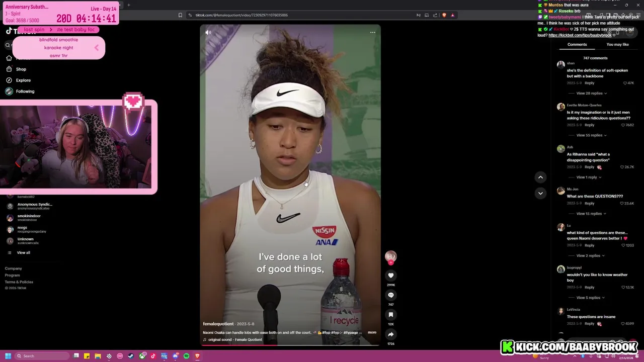Screen dimensions: 644x362
Task: Click the browser address bar URL
Action: [242, 15]
